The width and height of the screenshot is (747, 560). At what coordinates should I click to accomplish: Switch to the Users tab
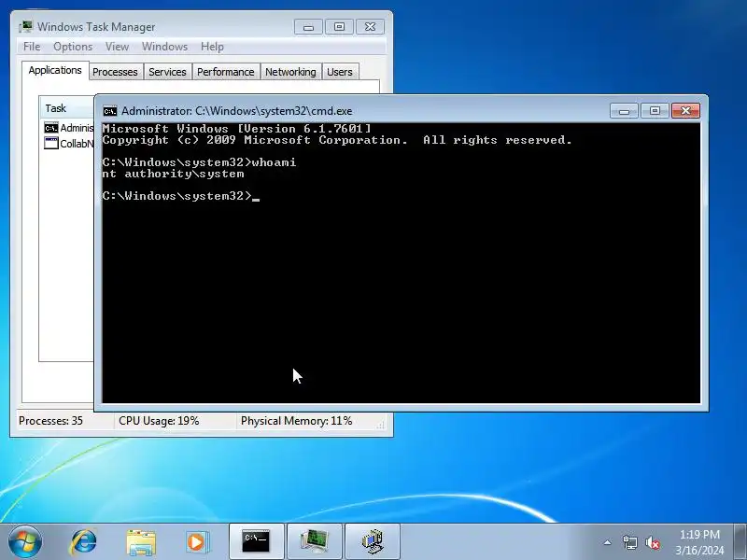click(x=340, y=72)
